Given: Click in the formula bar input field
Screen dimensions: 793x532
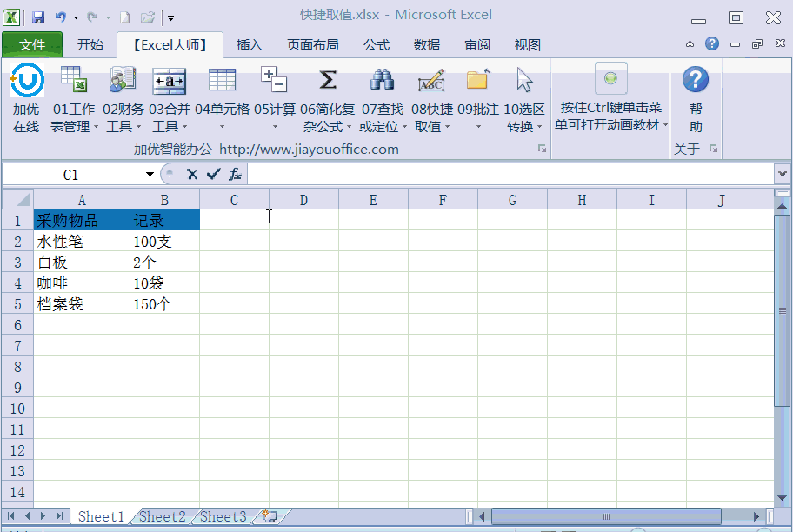Looking at the screenshot, I should point(510,175).
